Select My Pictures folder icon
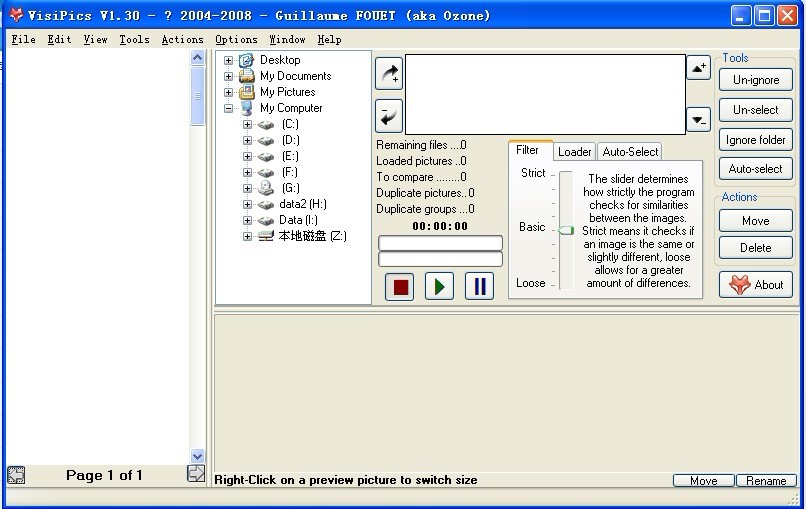This screenshot has height=509, width=806. click(247, 92)
